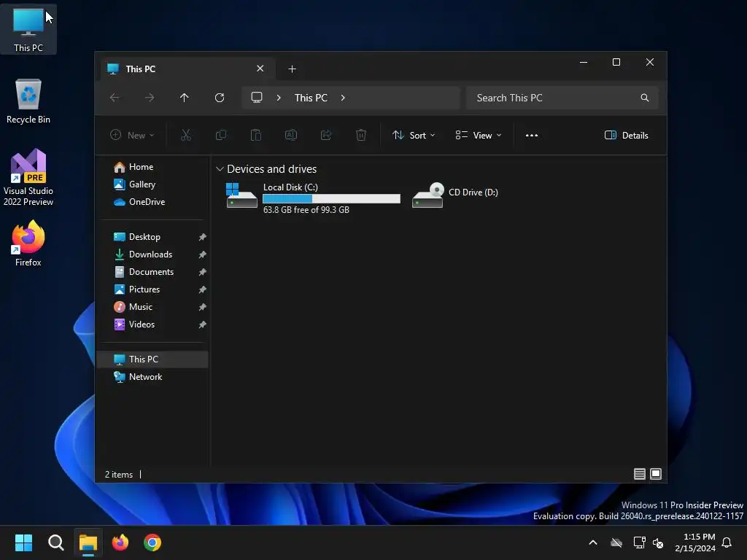Unpin Documents using its pin icon

[203, 272]
